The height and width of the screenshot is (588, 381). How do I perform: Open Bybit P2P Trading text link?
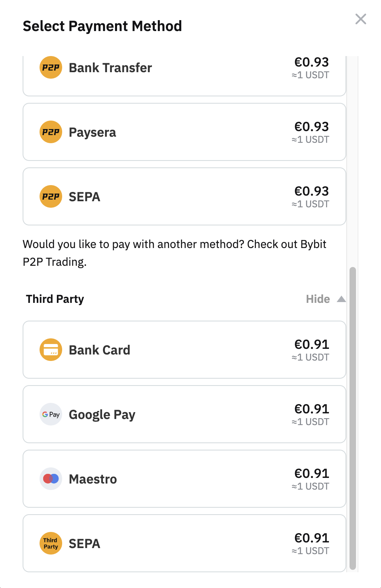[x=174, y=253]
